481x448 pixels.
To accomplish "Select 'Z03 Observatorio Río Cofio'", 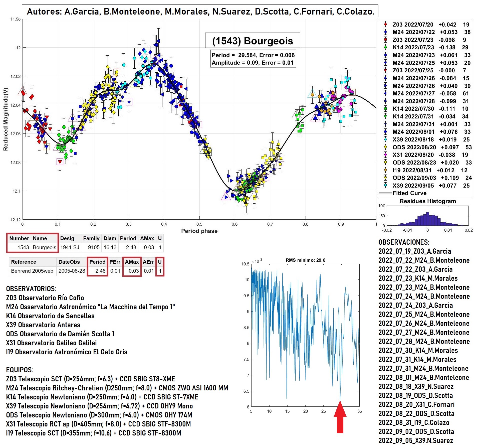I will click(45, 298).
